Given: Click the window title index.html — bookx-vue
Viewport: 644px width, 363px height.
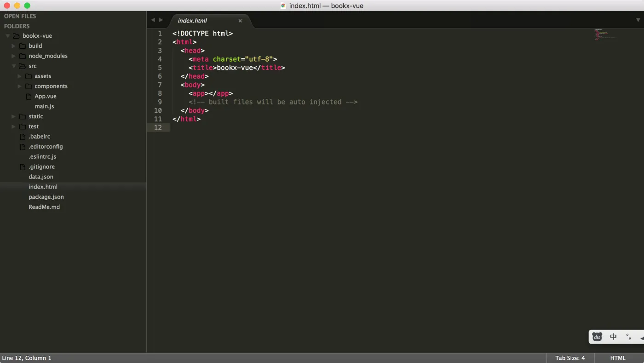Looking at the screenshot, I should point(326,6).
